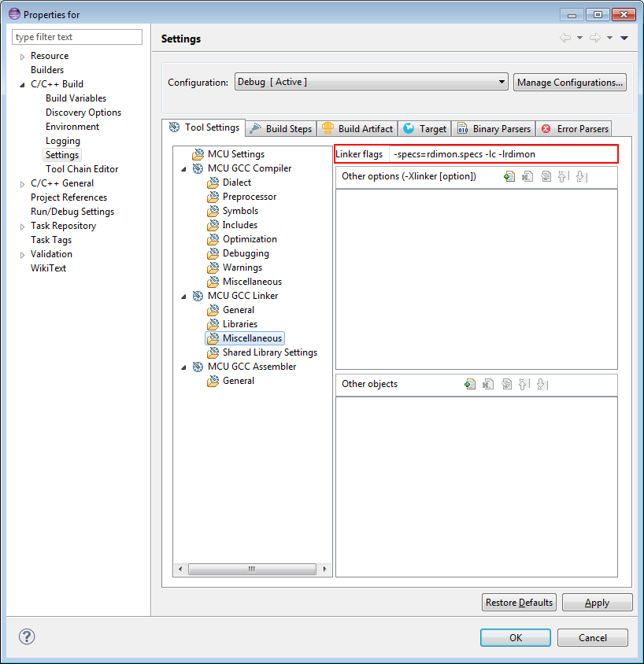Click Delete icon in Other options toolbar

tap(527, 177)
